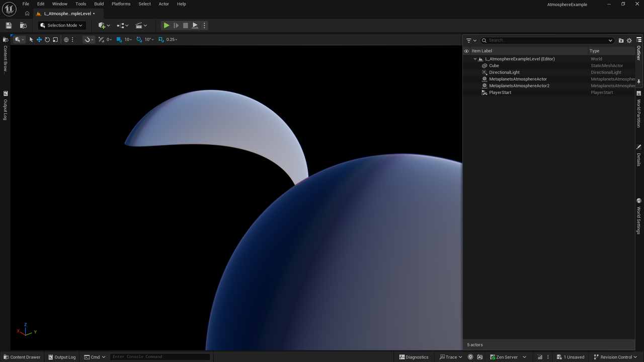
Task: Choose the Select objects arrow tool
Action: pyautogui.click(x=31, y=39)
